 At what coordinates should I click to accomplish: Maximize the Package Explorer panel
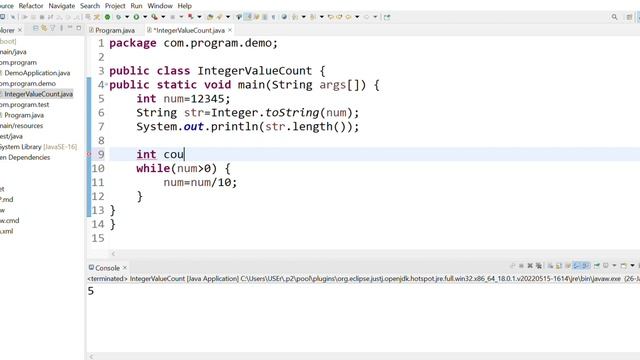click(79, 28)
